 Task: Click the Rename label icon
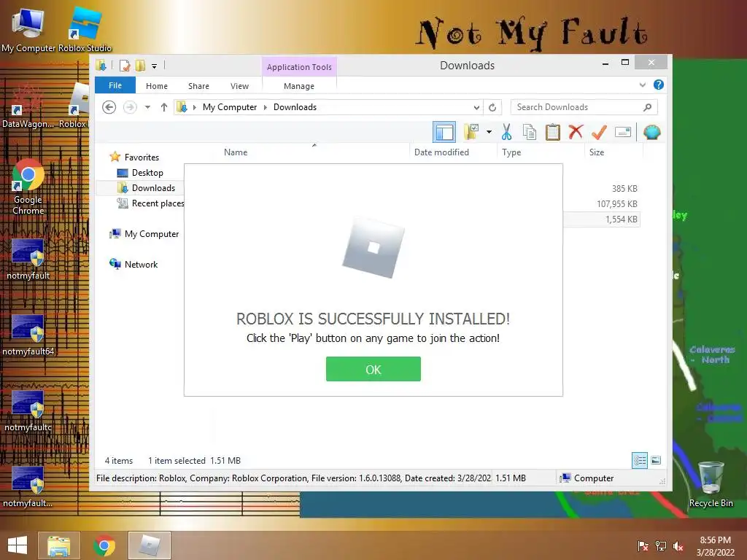623,132
